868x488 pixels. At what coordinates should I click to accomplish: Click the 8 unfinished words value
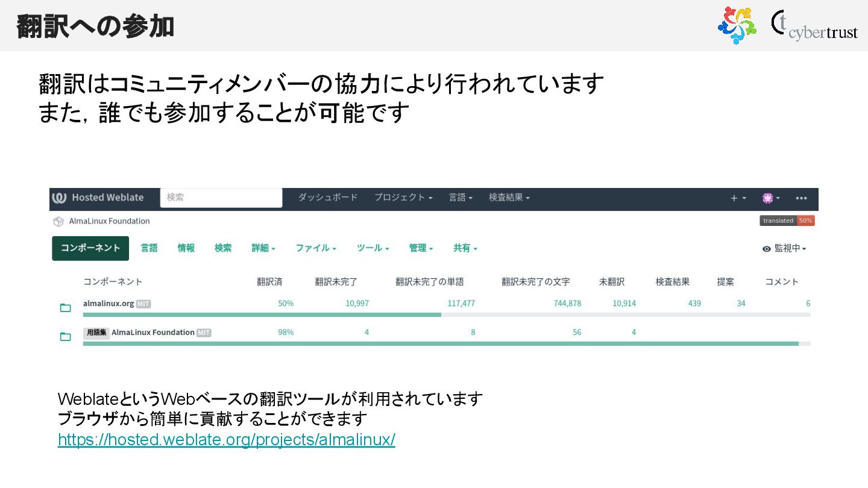pos(473,333)
